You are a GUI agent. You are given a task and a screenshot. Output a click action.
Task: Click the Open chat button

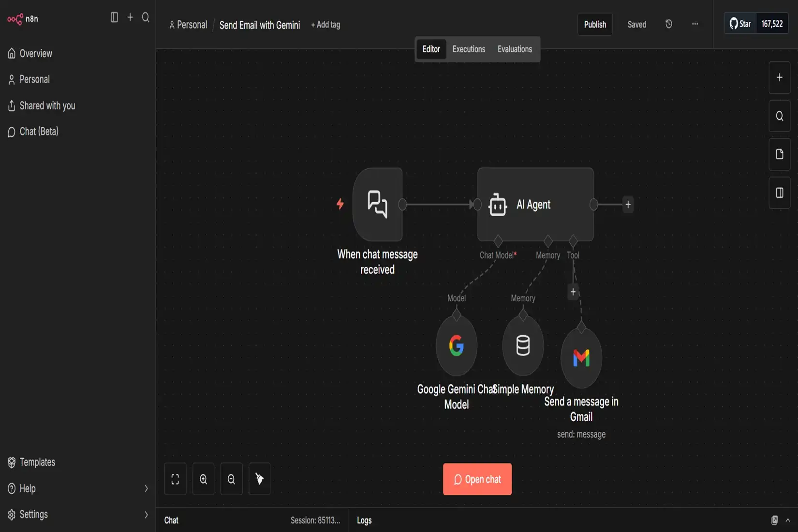[x=477, y=479]
